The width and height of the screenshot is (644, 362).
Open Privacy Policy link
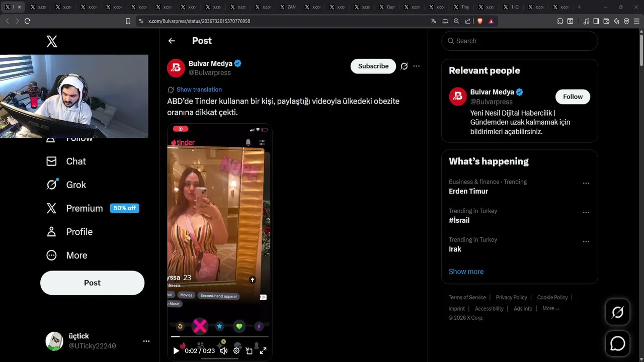tap(511, 297)
